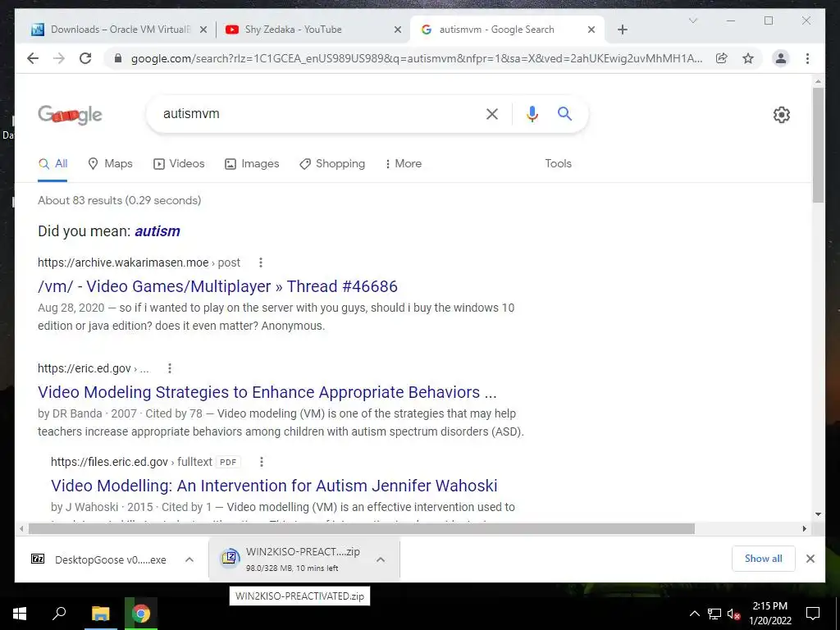Open Video Modelling Intervention for Autism result
Screen dimensions: 840x630
tap(274, 486)
